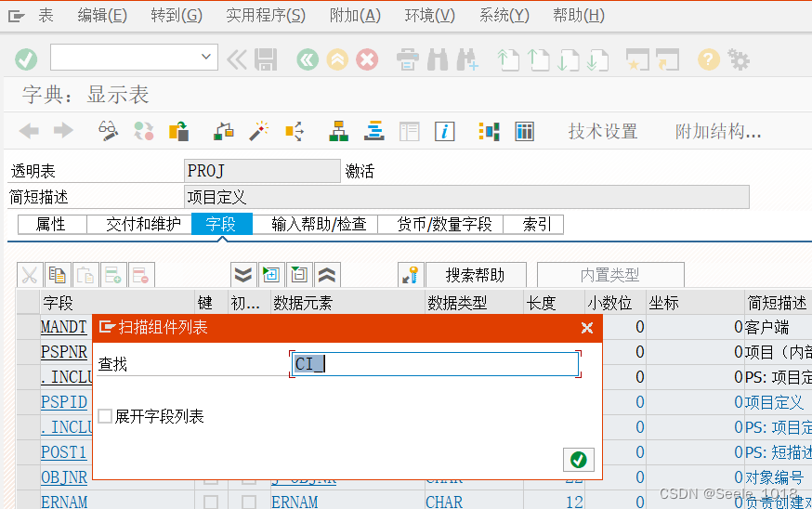Screen dimensions: 812x509
Task: Click Display/Change glasses pencil icon
Action: point(108,131)
